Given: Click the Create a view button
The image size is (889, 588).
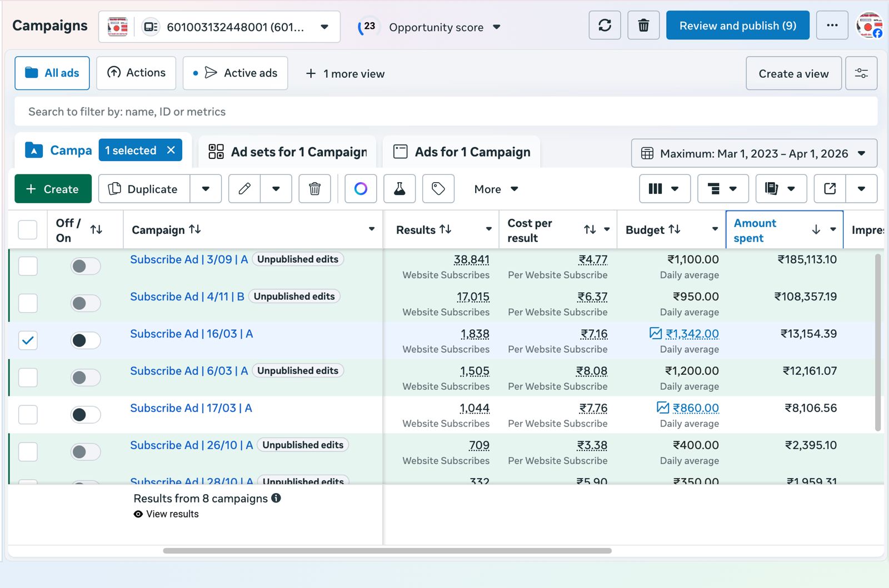Looking at the screenshot, I should [x=793, y=73].
